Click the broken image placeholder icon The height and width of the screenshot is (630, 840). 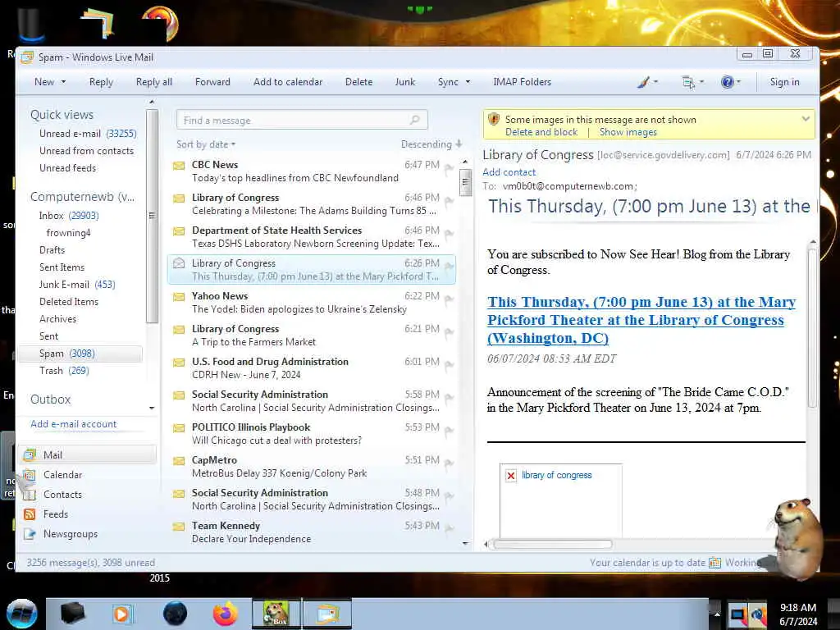[511, 475]
